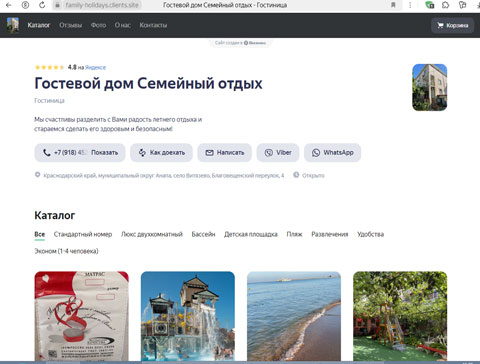Select the Развлечения catalog tab

(x=330, y=234)
